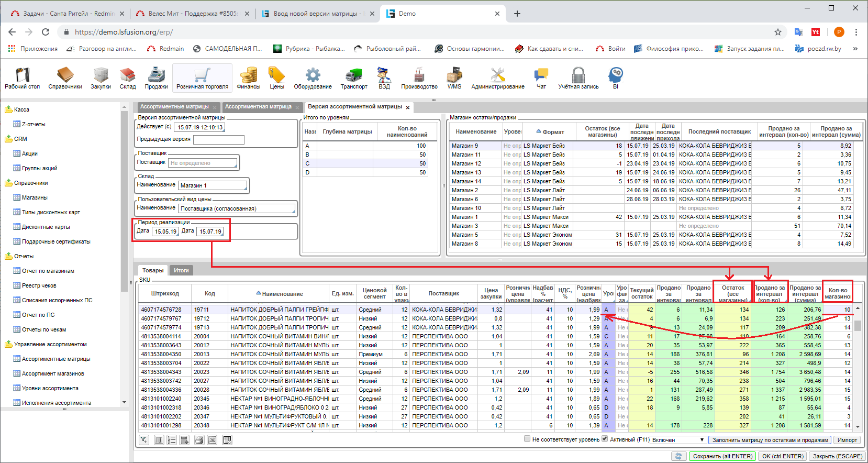Click the refresh icon next to Сохранить

click(679, 456)
